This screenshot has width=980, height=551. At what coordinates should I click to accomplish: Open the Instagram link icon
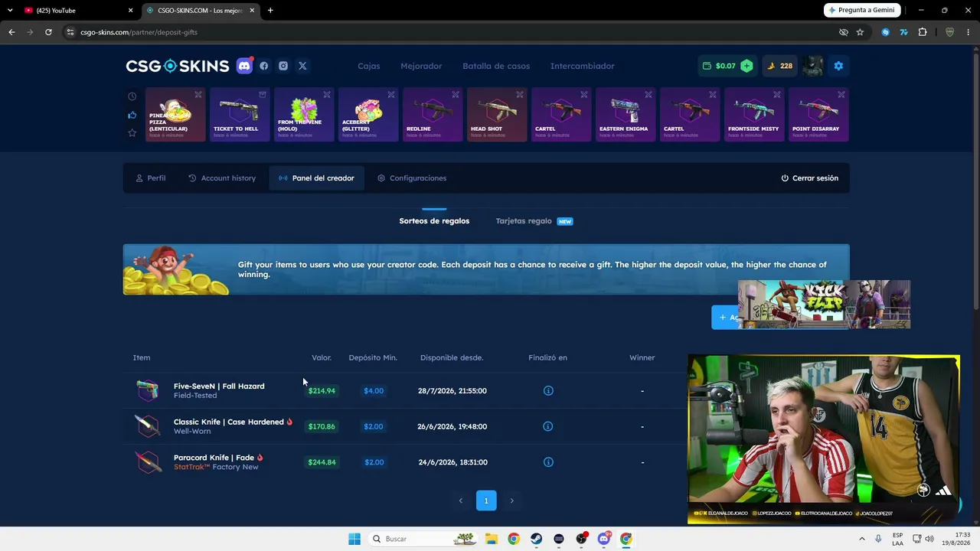click(x=283, y=66)
